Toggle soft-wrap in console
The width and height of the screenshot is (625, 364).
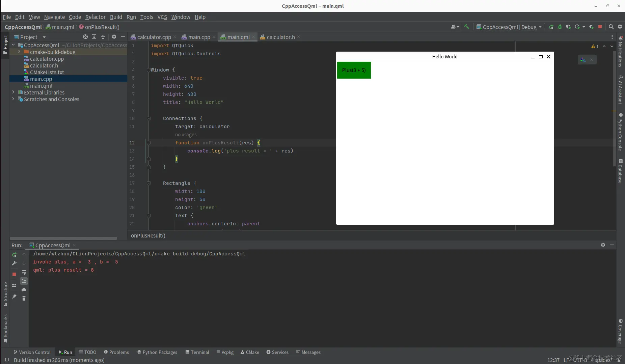tap(24, 272)
